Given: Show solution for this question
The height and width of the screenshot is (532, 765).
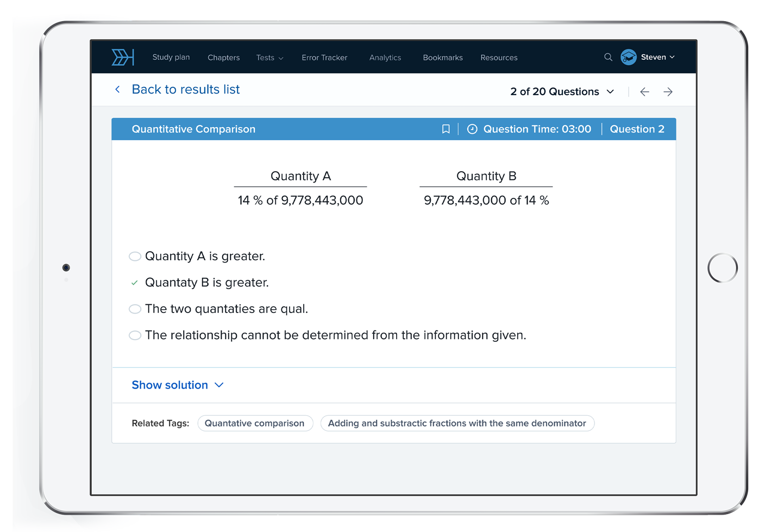Looking at the screenshot, I should click(x=170, y=385).
